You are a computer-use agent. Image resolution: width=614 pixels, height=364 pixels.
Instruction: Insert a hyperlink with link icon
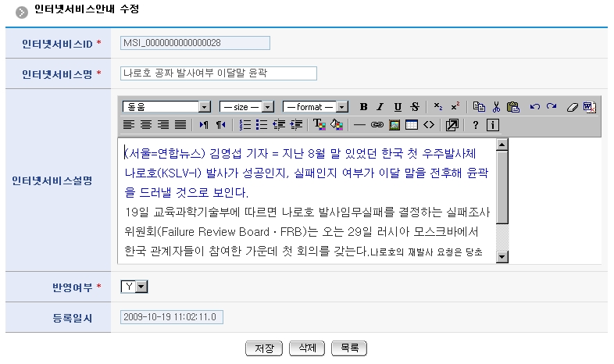pos(377,124)
